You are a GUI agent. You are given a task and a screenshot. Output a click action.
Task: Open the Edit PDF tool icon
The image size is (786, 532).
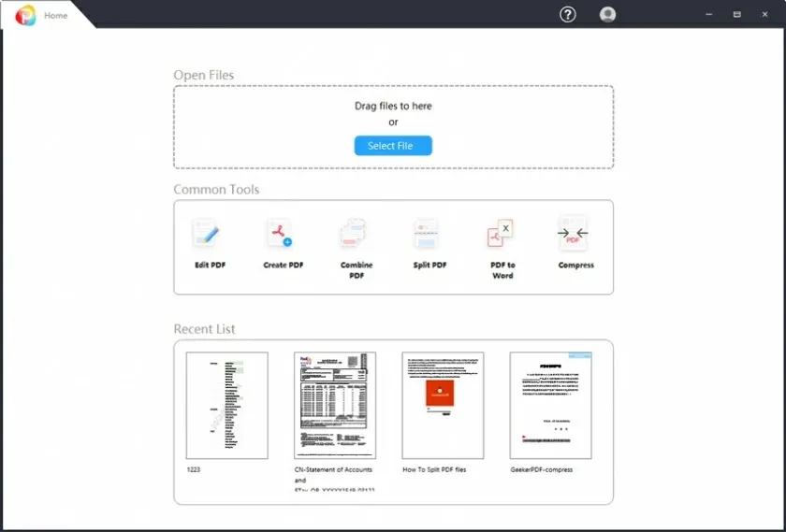[x=207, y=234]
